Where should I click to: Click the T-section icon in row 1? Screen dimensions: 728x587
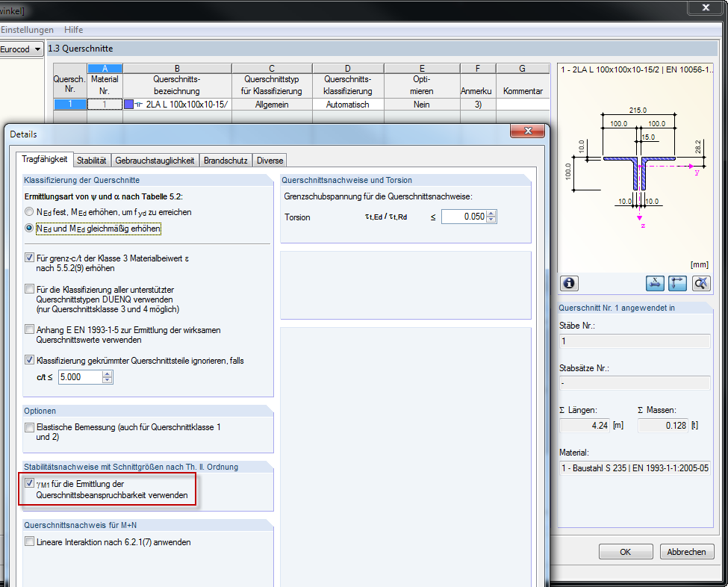point(139,105)
